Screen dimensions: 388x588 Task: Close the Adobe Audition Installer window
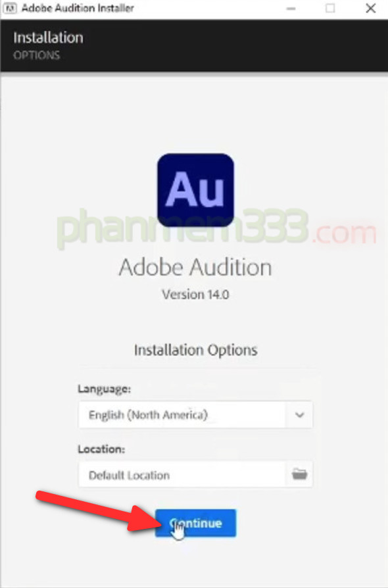pyautogui.click(x=370, y=8)
